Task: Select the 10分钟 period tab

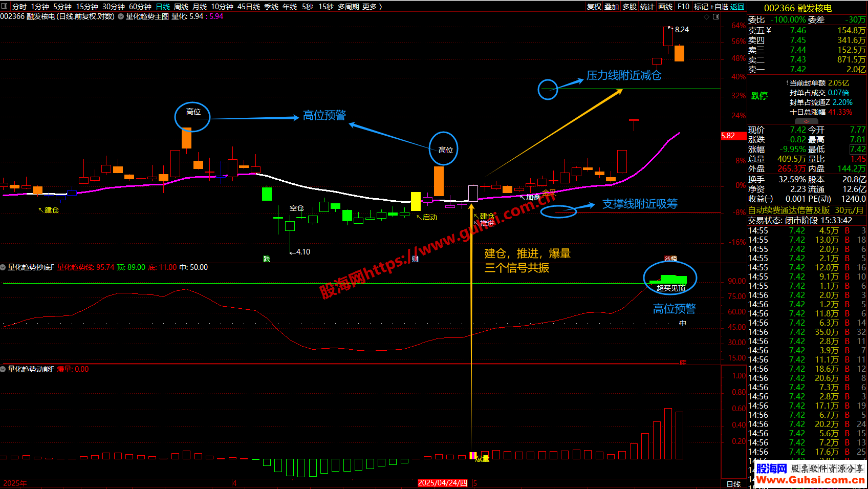Action: pyautogui.click(x=222, y=7)
